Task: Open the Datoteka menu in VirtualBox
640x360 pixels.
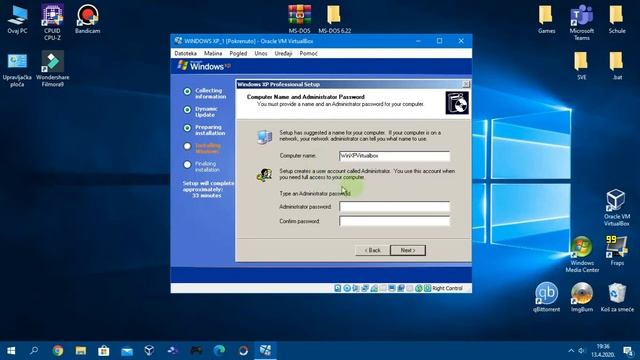Action: (x=185, y=53)
